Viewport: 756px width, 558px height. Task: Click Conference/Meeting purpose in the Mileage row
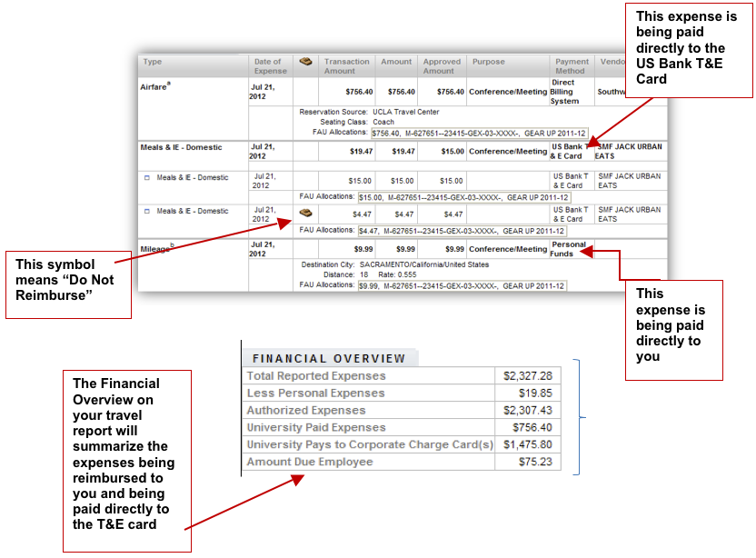(508, 249)
